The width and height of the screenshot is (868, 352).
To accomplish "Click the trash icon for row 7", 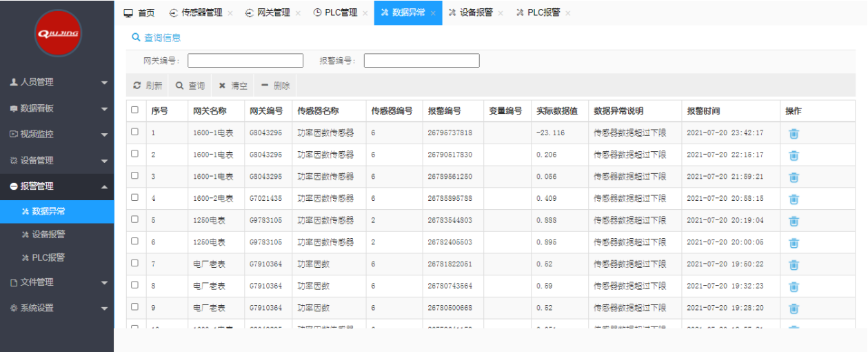I will [794, 264].
